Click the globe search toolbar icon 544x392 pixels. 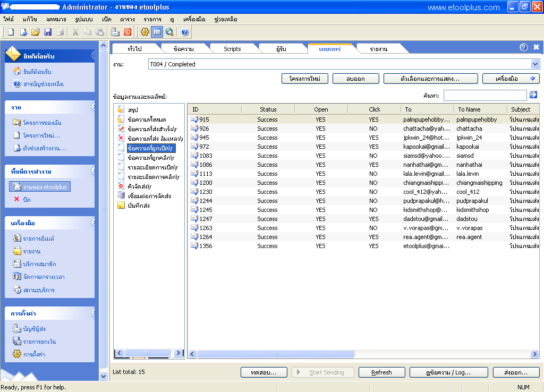point(169,32)
